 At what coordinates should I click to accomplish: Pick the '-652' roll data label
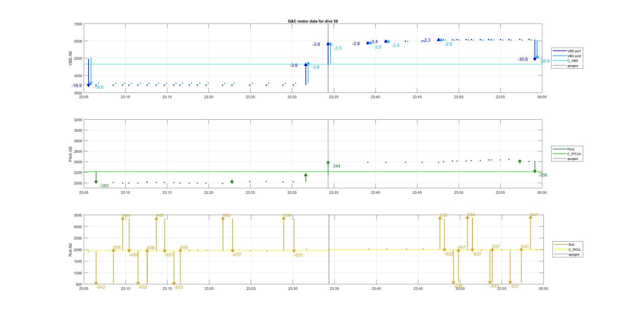point(143,287)
